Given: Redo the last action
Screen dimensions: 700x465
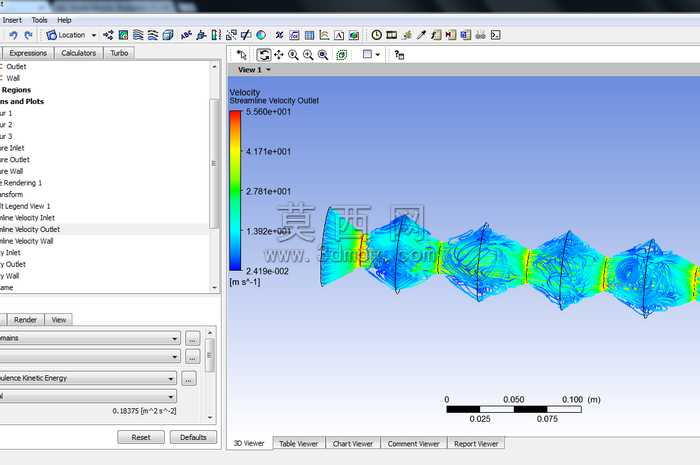Looking at the screenshot, I should tap(28, 35).
